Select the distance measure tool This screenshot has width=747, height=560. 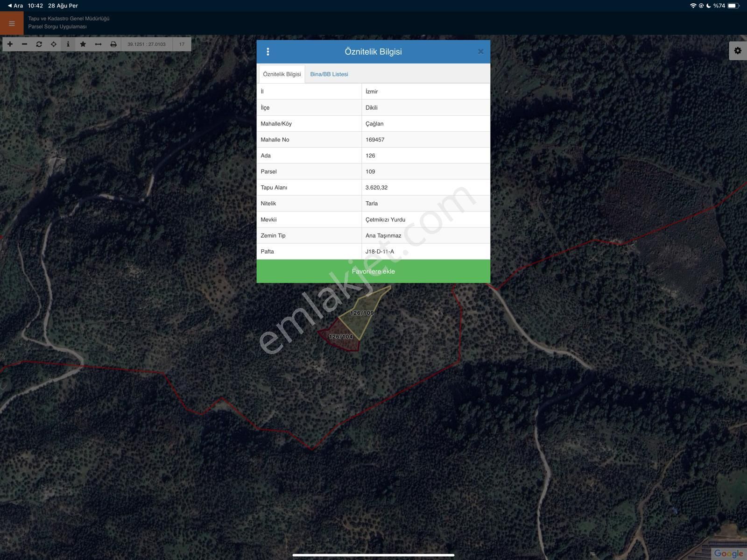click(98, 44)
